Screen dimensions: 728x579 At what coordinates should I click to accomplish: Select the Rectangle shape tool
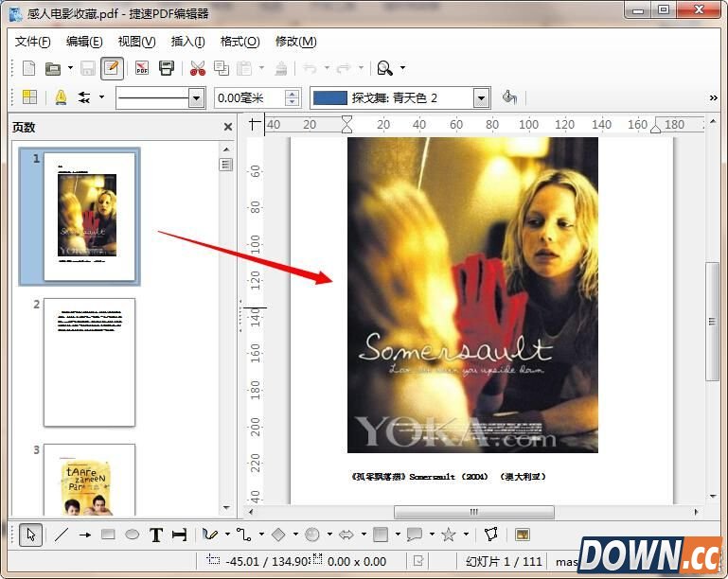[108, 535]
